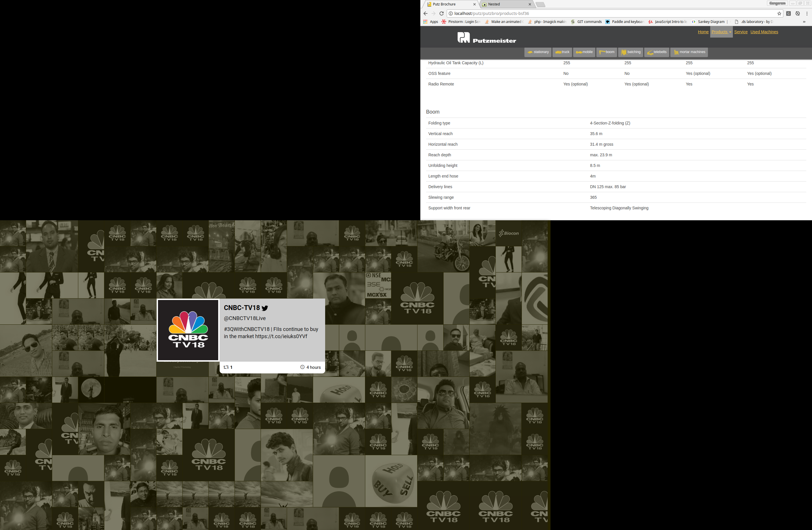812x530 pixels.
Task: Choose the mobile category button
Action: pyautogui.click(x=584, y=52)
